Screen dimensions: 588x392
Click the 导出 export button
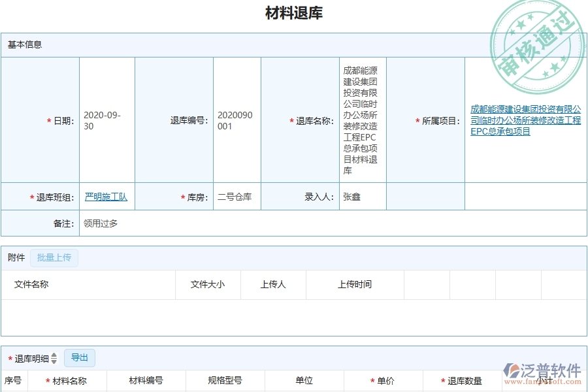click(80, 357)
